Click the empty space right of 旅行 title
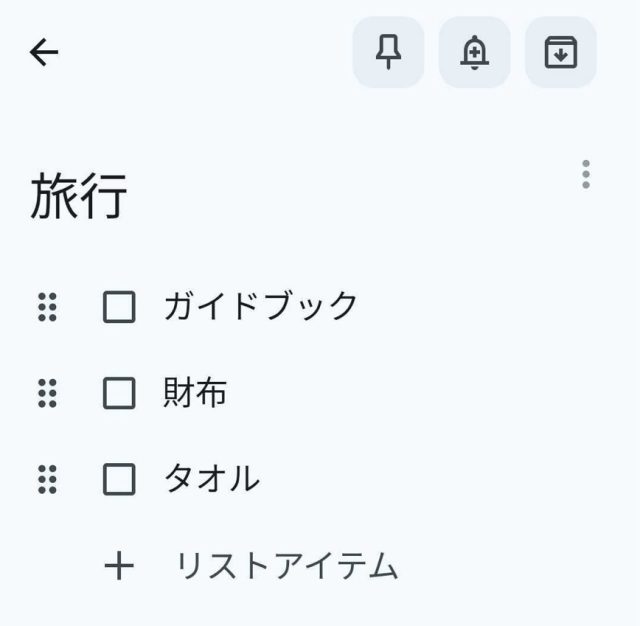The image size is (640, 626). click(x=340, y=195)
